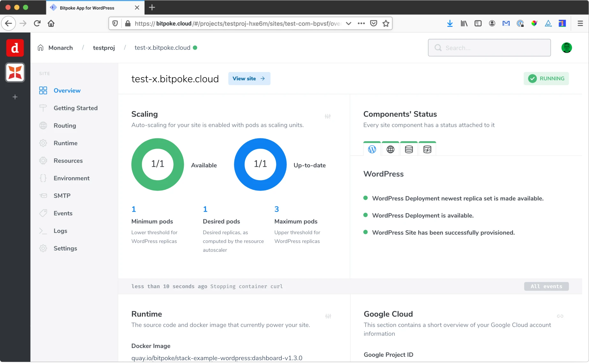Image resolution: width=589 pixels, height=364 pixels.
Task: Open Runtime settings sliders icon
Action: 328,316
